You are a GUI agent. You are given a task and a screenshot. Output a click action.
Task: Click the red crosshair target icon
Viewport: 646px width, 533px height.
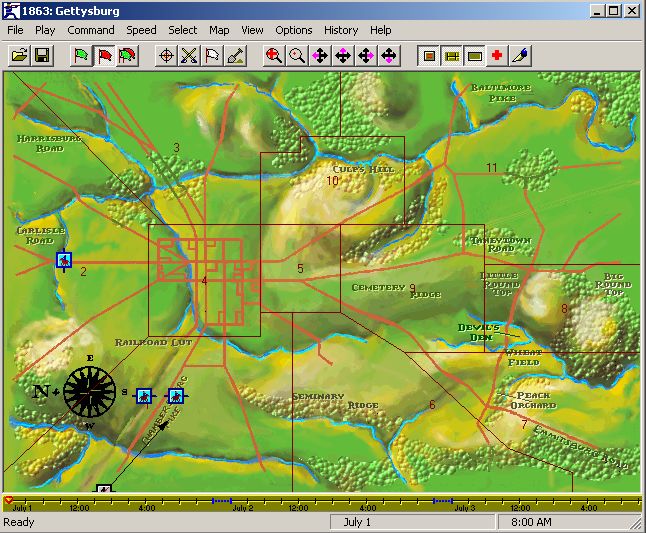(x=167, y=56)
